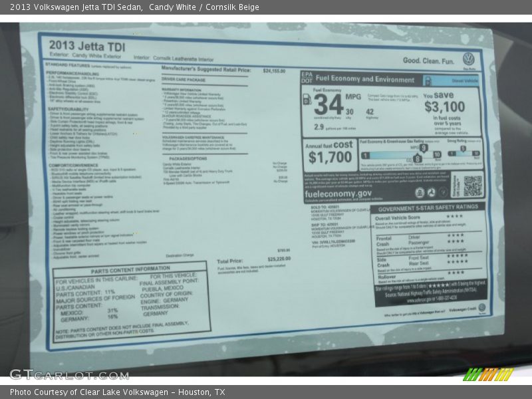This screenshot has width=532, height=399.
Task: Click the "$24,155.00" MSRP amount
Action: click(274, 71)
